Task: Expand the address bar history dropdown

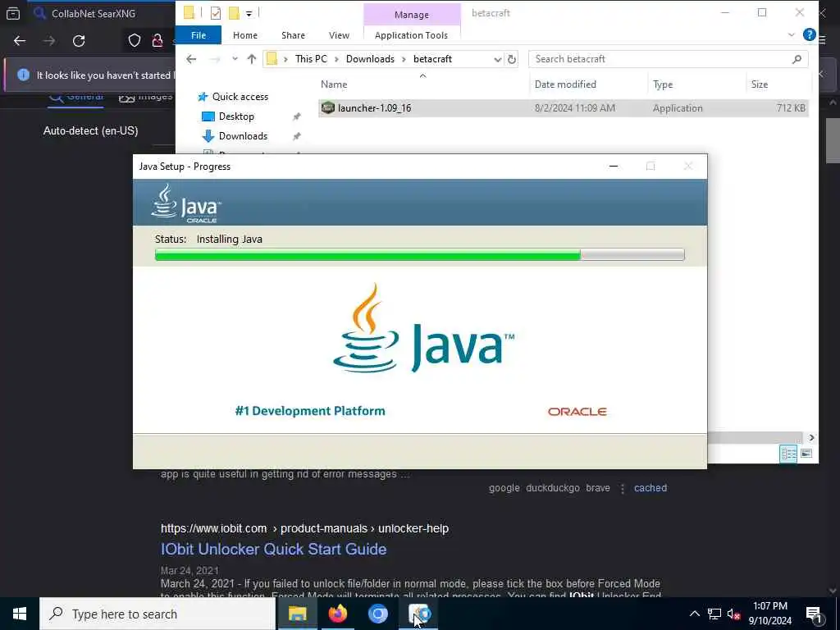Action: 498,59
